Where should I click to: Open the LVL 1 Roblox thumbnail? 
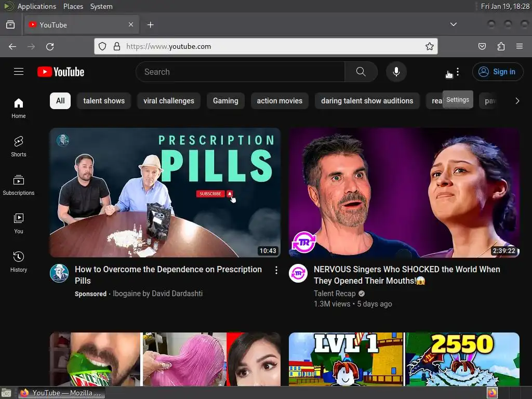(x=404, y=359)
